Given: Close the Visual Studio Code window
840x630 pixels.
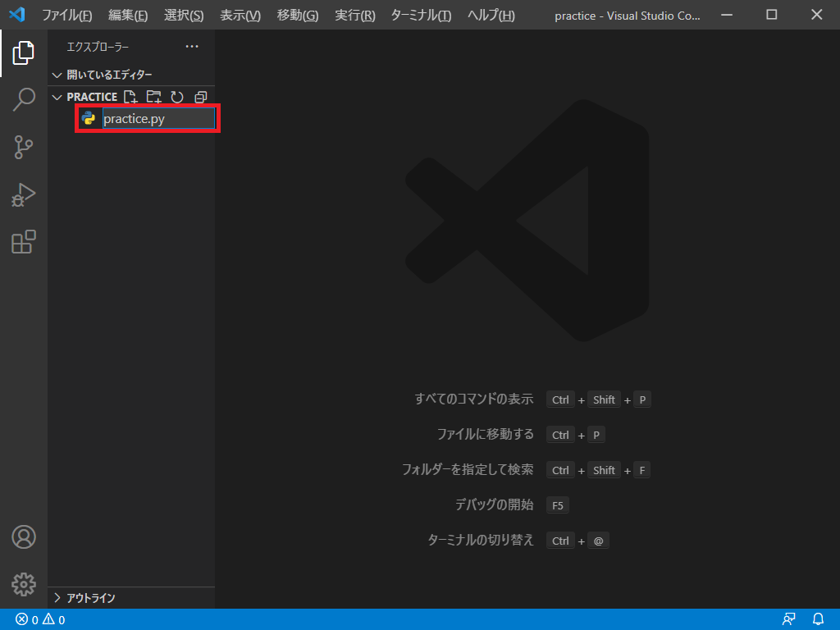Looking at the screenshot, I should click(x=816, y=15).
